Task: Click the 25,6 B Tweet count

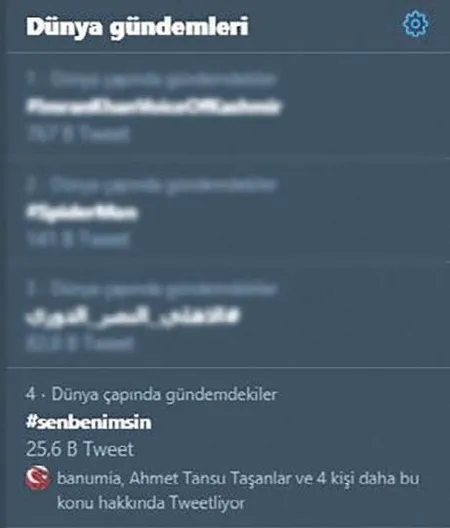Action: tap(80, 449)
